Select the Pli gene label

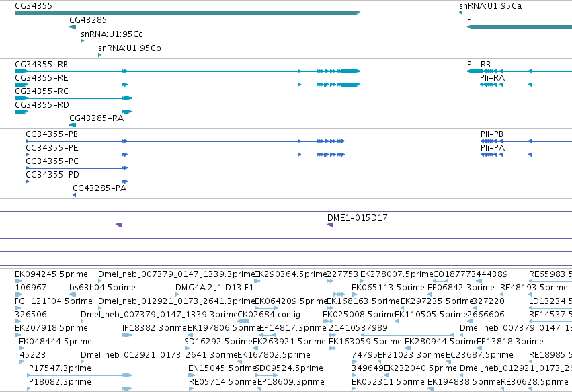point(471,20)
